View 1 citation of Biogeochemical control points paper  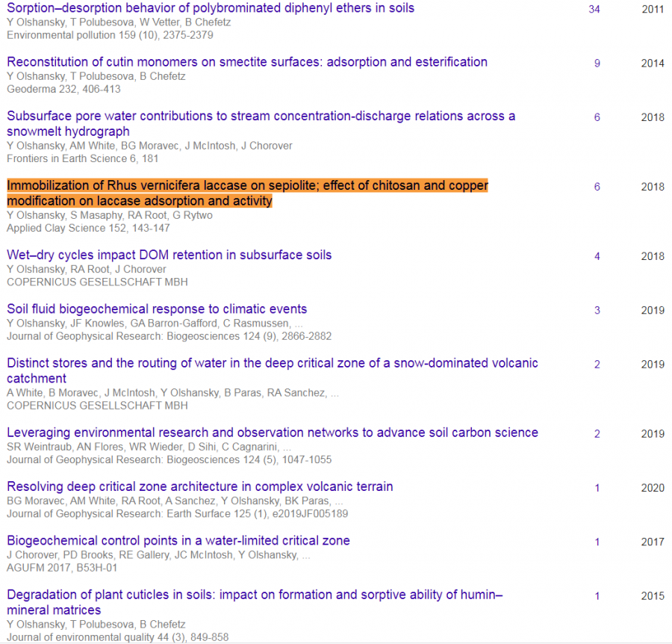point(597,542)
